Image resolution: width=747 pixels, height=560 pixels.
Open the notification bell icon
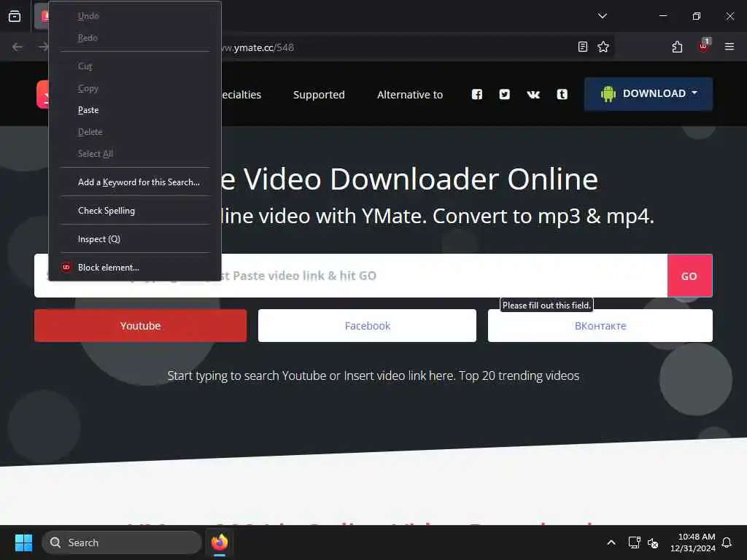[727, 542]
